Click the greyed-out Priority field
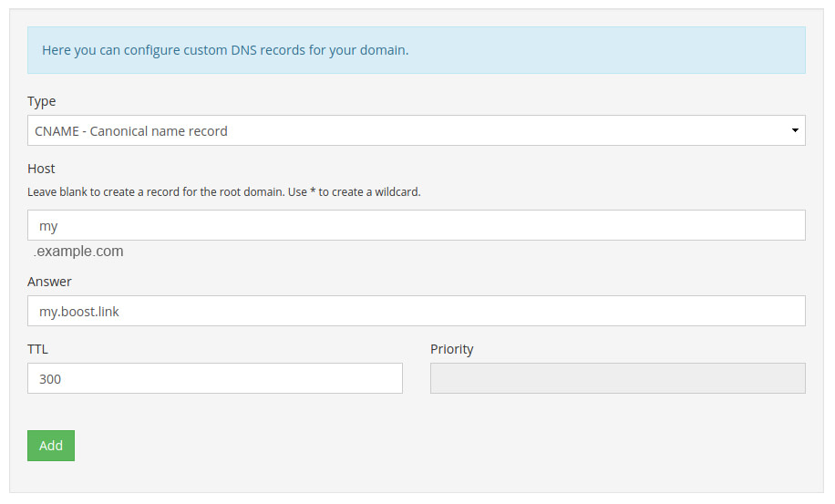Screen dimensions: 835x504 click(618, 378)
